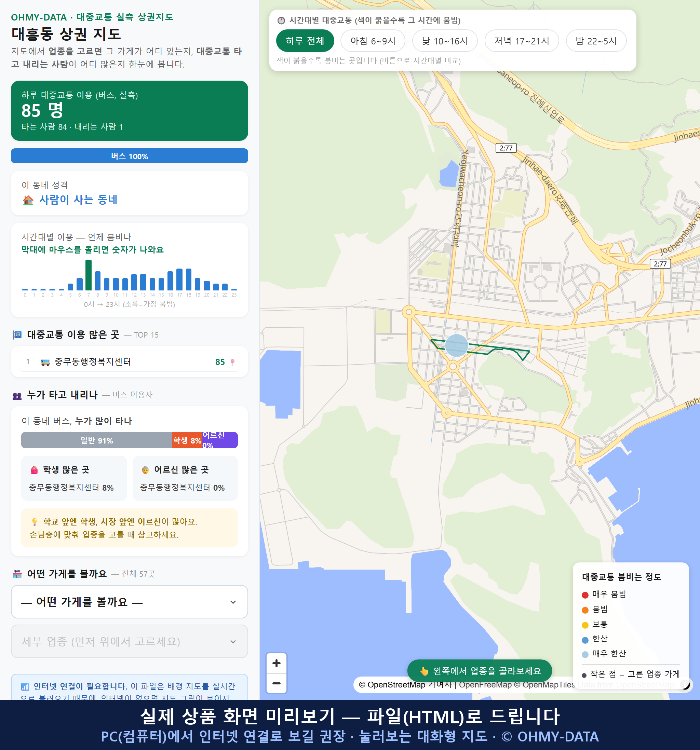
Task: Click the blue 한산 legend dot
Action: (x=585, y=640)
